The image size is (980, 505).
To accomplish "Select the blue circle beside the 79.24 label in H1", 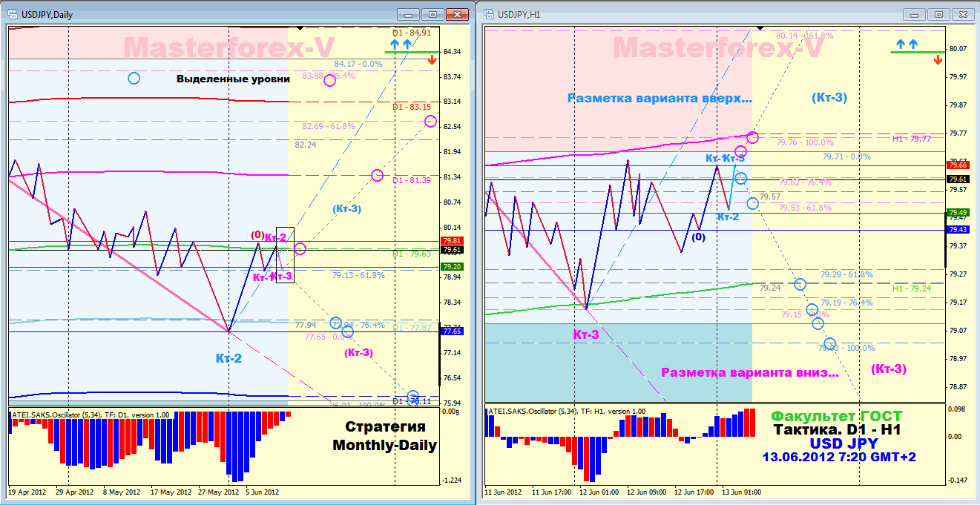I will tap(800, 284).
